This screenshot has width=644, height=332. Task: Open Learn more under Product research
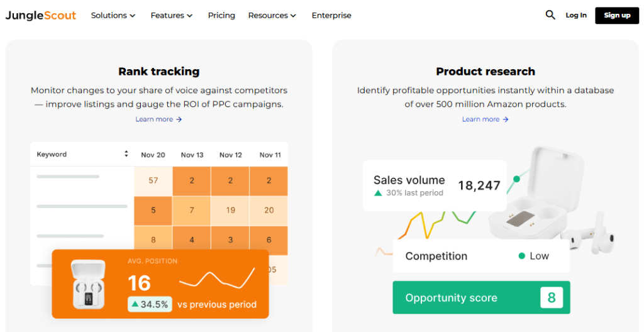point(485,119)
